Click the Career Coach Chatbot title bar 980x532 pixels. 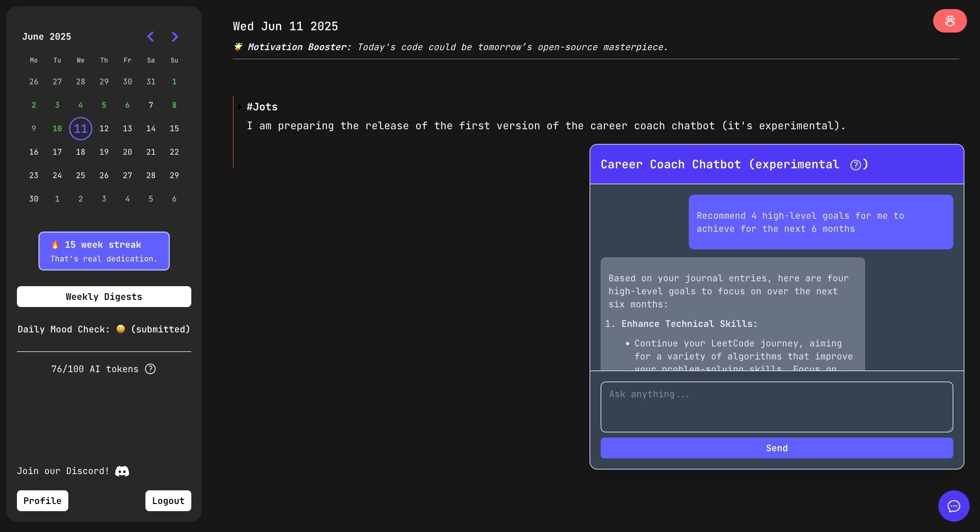(x=776, y=164)
